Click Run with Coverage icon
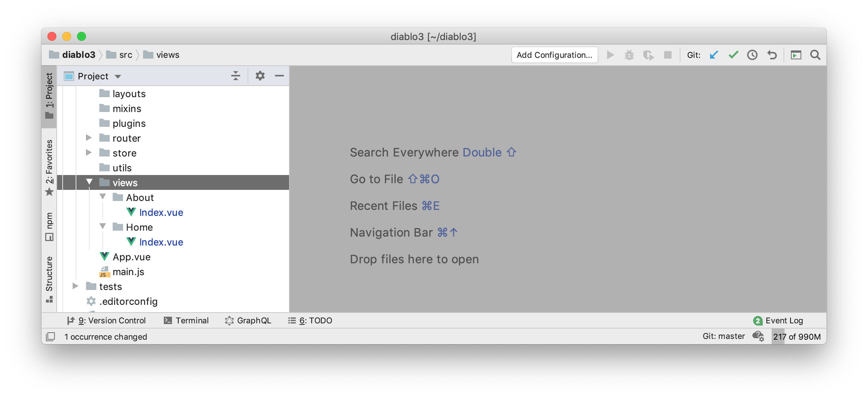This screenshot has height=399, width=868. (649, 55)
